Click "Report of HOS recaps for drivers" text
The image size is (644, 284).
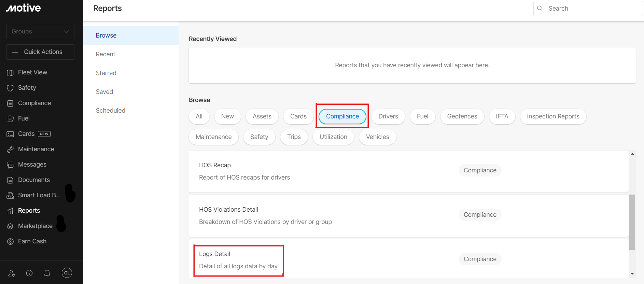click(244, 177)
